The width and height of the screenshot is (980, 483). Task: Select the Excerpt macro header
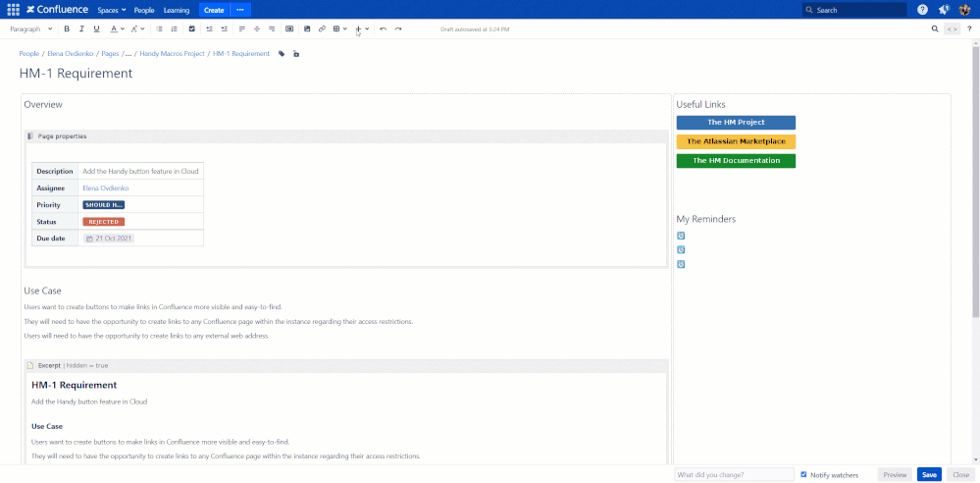[346, 365]
